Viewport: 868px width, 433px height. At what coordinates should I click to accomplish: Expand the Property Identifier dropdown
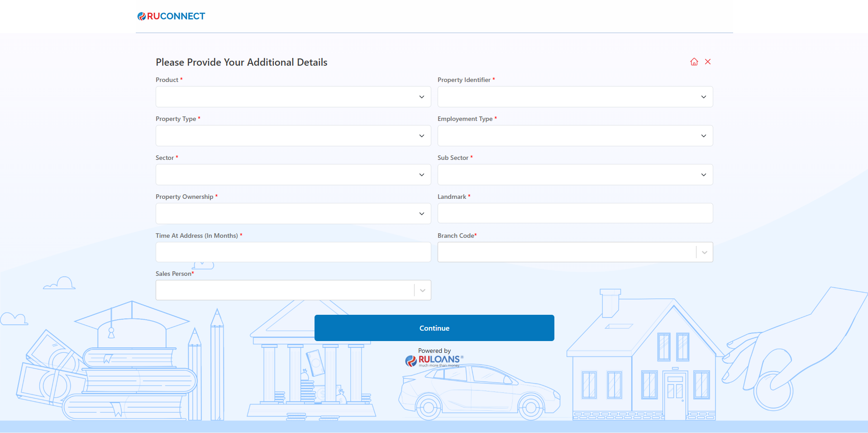[575, 97]
